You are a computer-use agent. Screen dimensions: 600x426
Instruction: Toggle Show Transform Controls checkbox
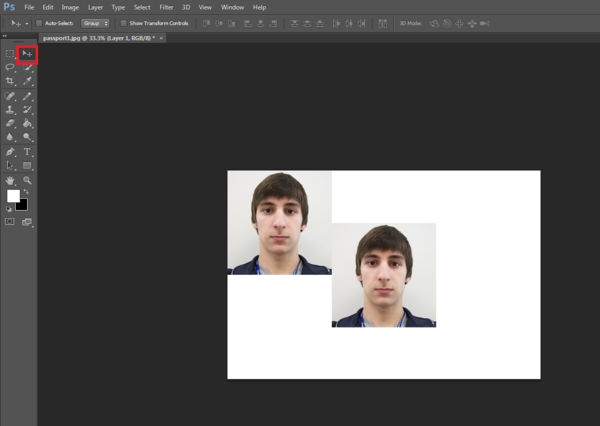[124, 23]
